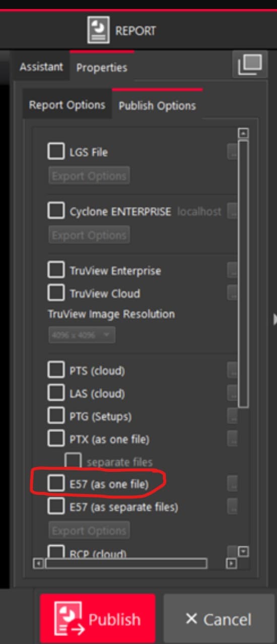Click the vertical scrollbar thumb

(243, 274)
